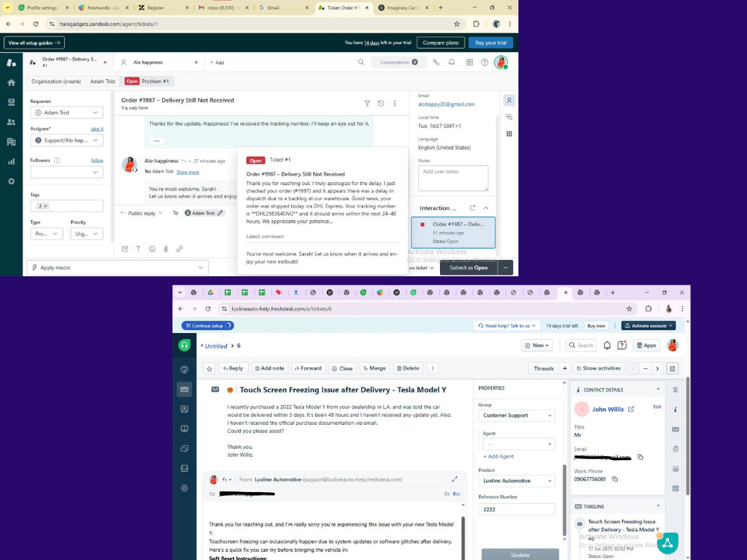Click Freshdesk Merge button
The image size is (747, 560).
coord(374,369)
